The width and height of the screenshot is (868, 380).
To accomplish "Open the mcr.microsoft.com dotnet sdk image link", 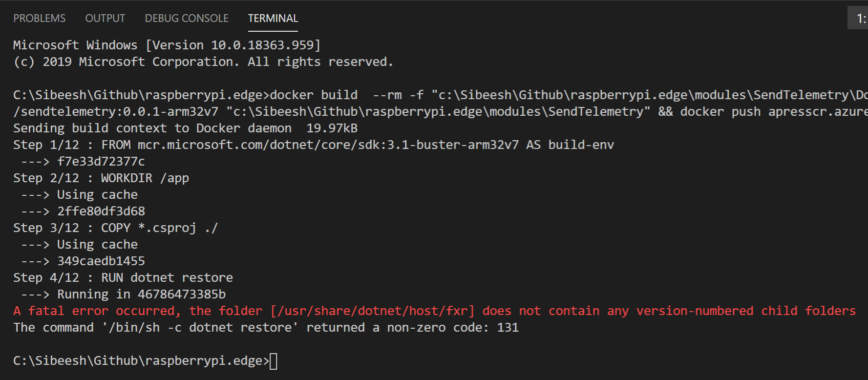I will pos(328,145).
